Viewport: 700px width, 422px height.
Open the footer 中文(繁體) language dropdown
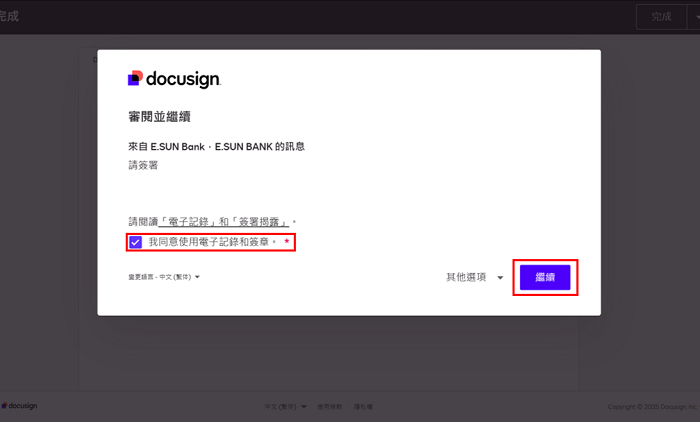coord(285,407)
